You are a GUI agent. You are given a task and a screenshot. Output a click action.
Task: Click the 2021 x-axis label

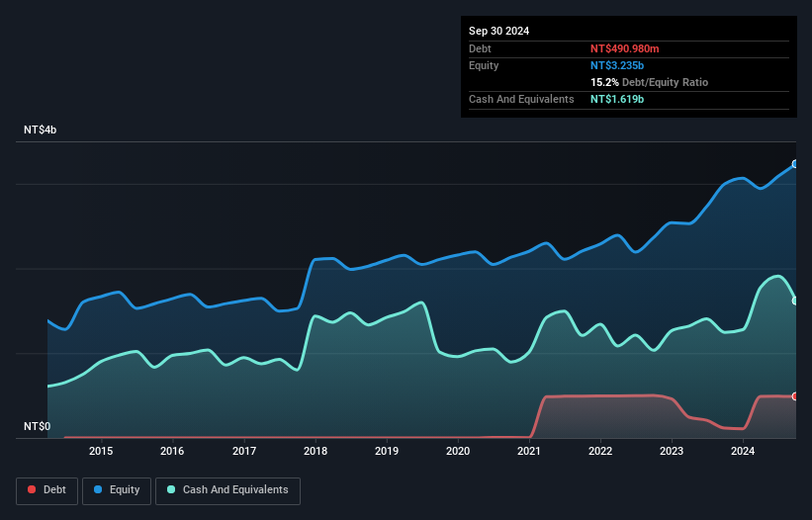coord(529,451)
